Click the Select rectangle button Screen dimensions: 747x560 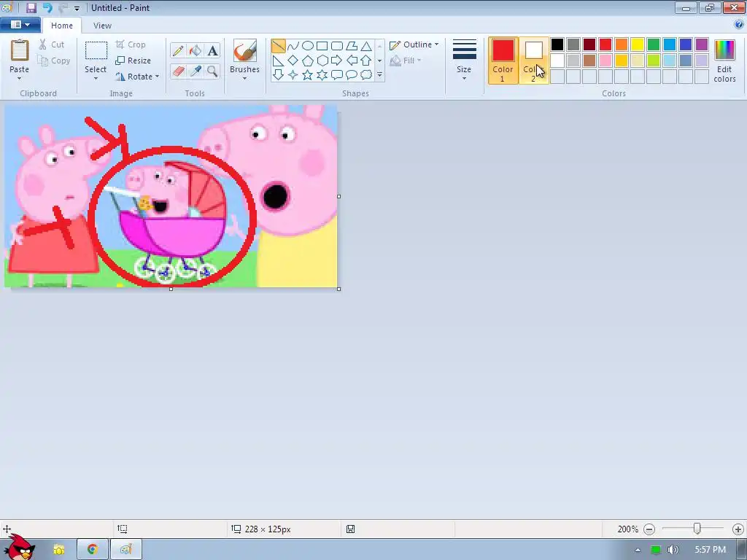(96, 56)
